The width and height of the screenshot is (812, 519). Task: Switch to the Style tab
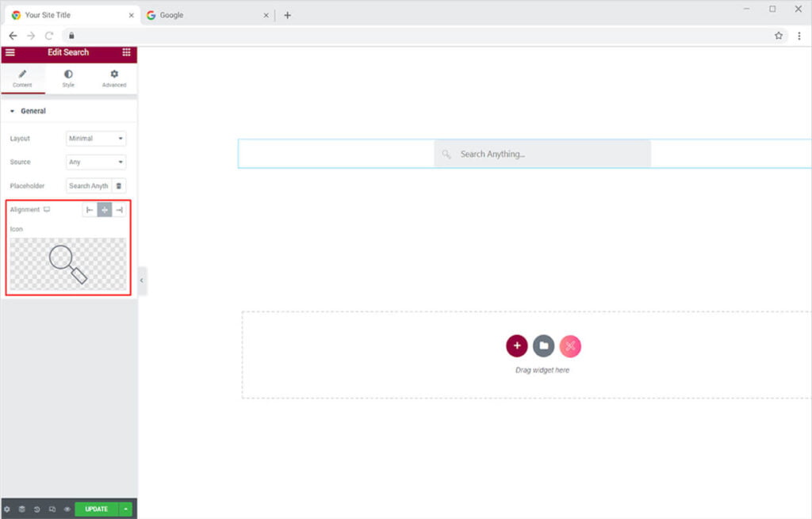pos(68,78)
